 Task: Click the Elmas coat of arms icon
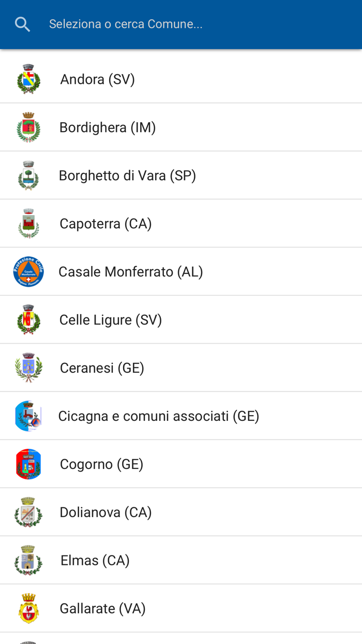[x=28, y=560]
